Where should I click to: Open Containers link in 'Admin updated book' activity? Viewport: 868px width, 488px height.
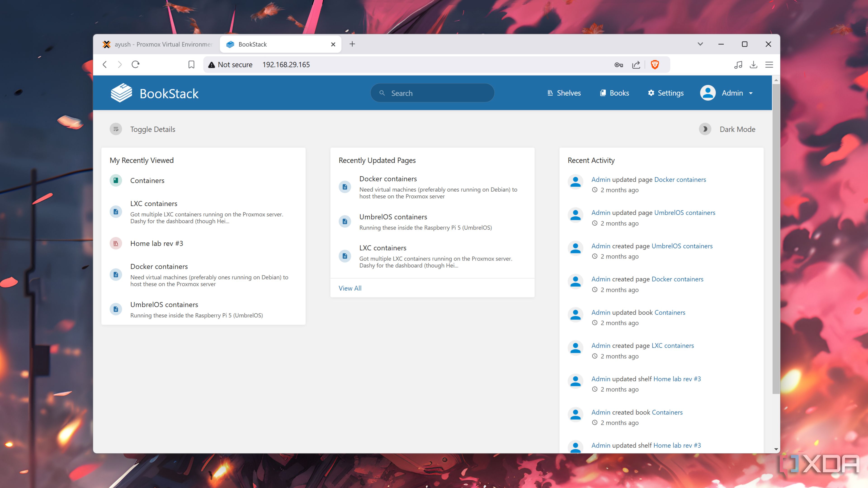point(670,312)
